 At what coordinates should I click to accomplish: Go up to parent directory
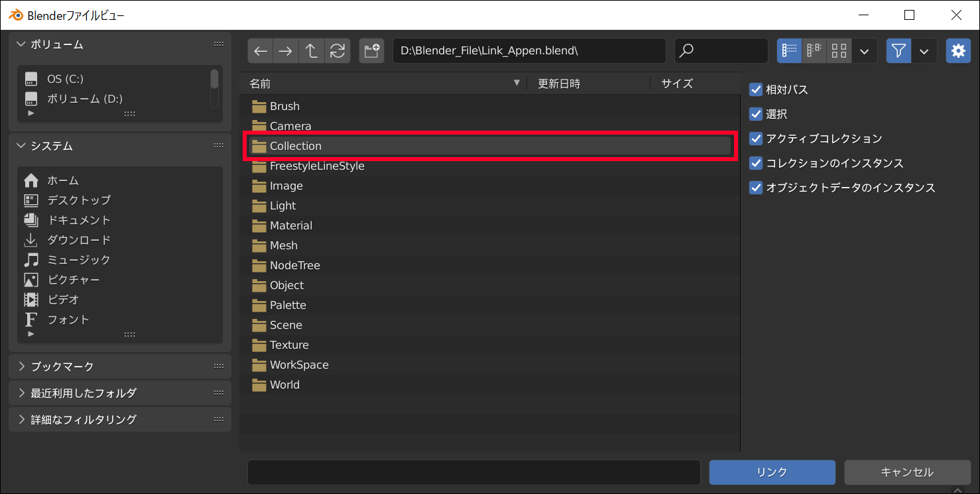click(x=312, y=51)
